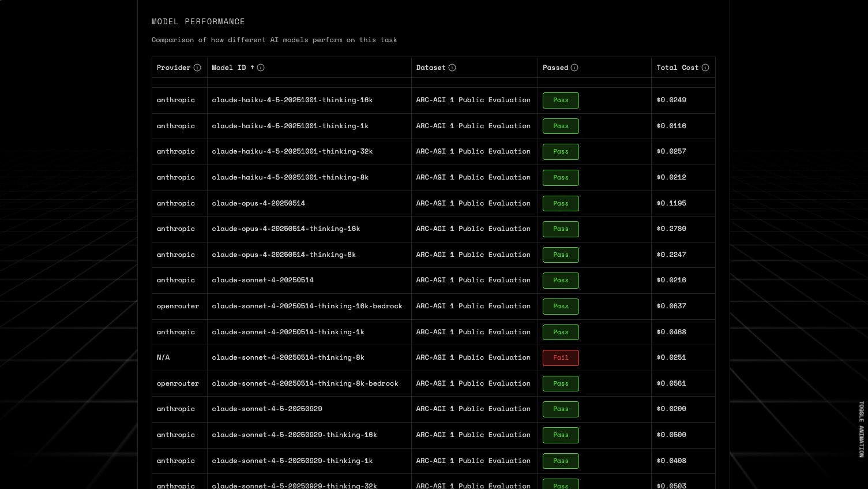Viewport: 868px width, 489px height.
Task: Sort by the Dataset column header
Action: pyautogui.click(x=431, y=68)
